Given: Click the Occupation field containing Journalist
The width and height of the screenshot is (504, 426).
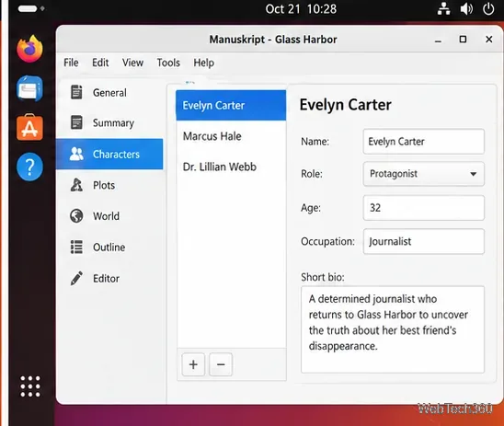Looking at the screenshot, I should pyautogui.click(x=423, y=241).
